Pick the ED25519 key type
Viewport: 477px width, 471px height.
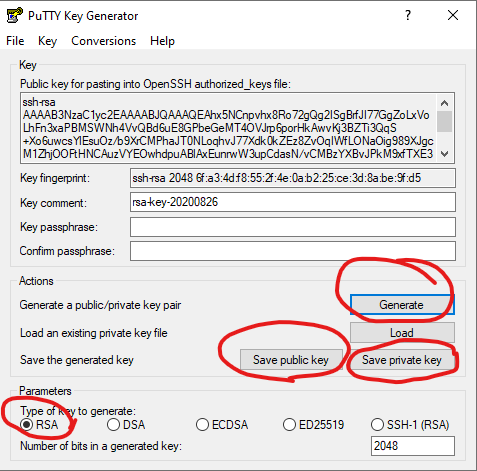point(313,425)
